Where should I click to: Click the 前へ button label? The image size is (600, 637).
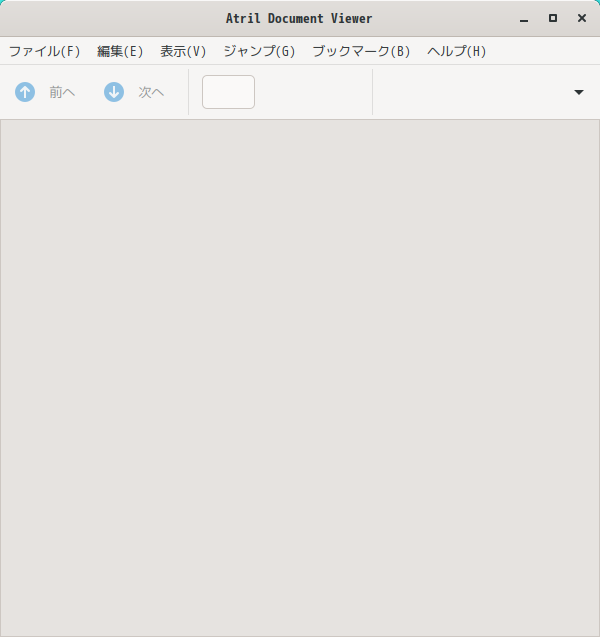click(62, 92)
